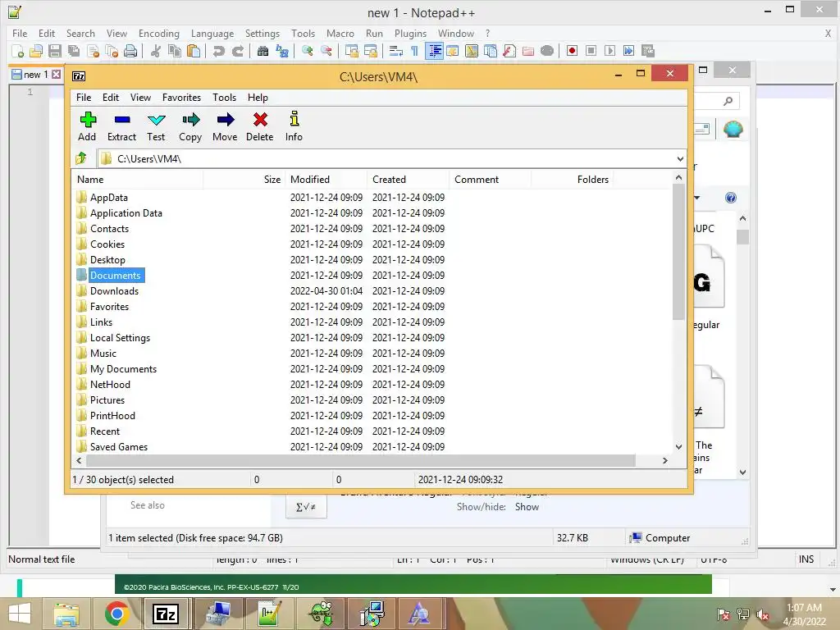Open Notepad++ Language menu
Viewport: 840px width, 630px height.
(x=212, y=33)
